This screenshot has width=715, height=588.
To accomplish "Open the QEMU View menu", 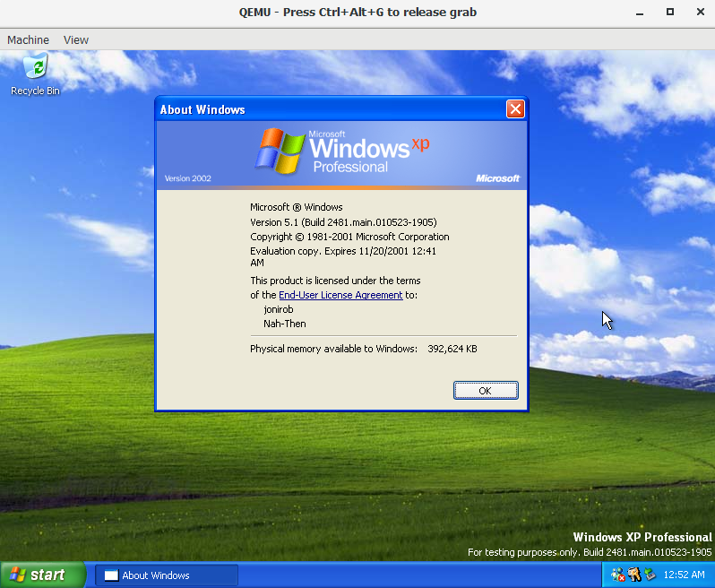I will [x=76, y=40].
